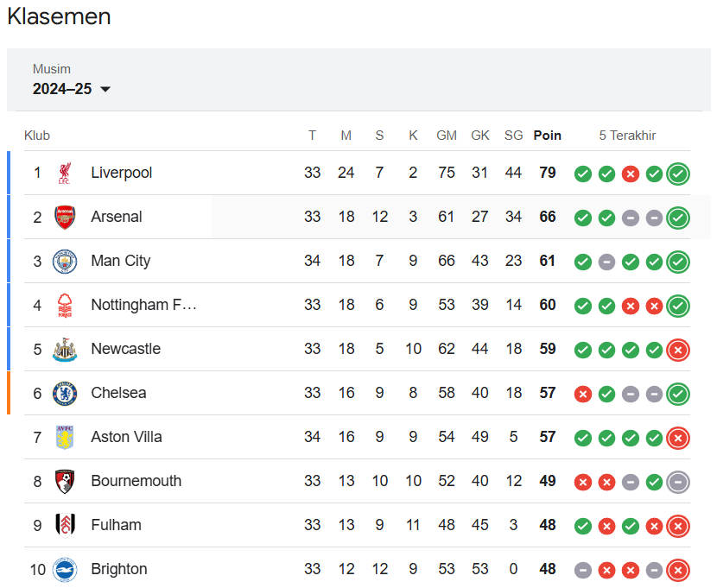The width and height of the screenshot is (717, 588).
Task: Click the Aston Villa crest icon
Action: pos(65,437)
